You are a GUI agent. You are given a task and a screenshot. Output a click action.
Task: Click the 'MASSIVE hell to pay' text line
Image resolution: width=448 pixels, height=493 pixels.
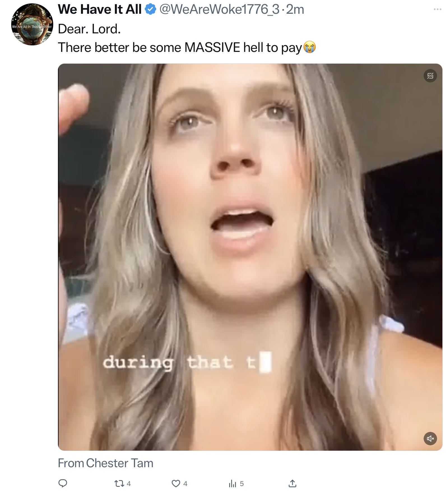(243, 47)
